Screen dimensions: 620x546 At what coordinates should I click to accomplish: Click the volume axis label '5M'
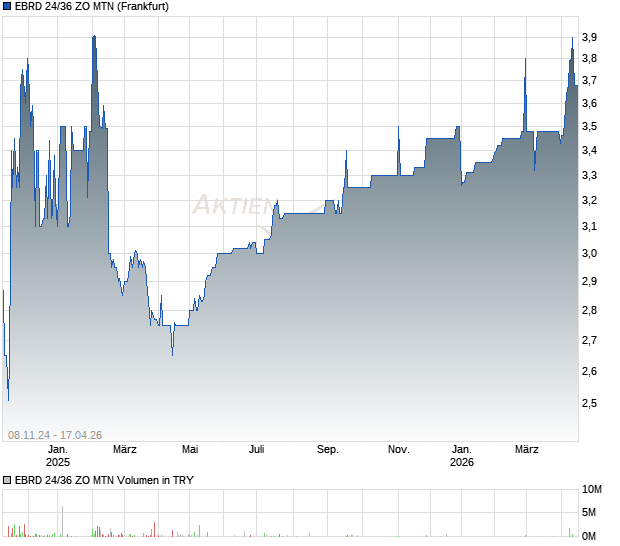[x=589, y=512]
